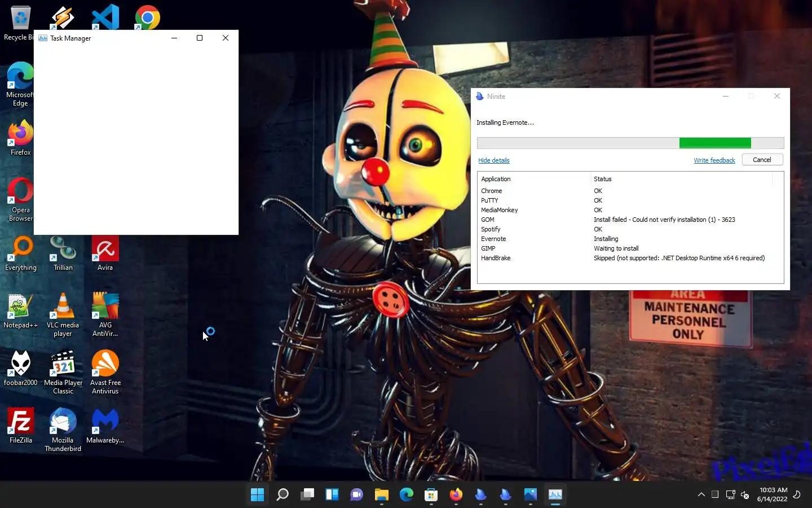Open Teams Chat from the taskbar

356,494
